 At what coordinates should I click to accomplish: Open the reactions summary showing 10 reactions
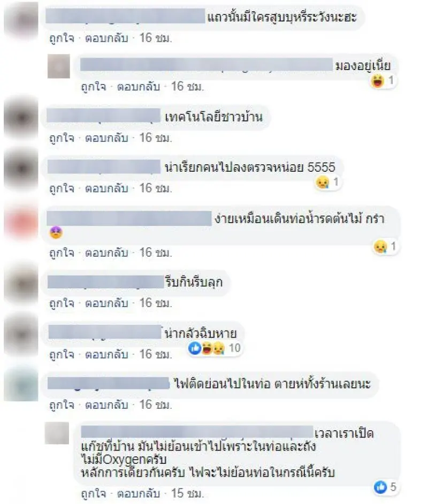click(215, 348)
